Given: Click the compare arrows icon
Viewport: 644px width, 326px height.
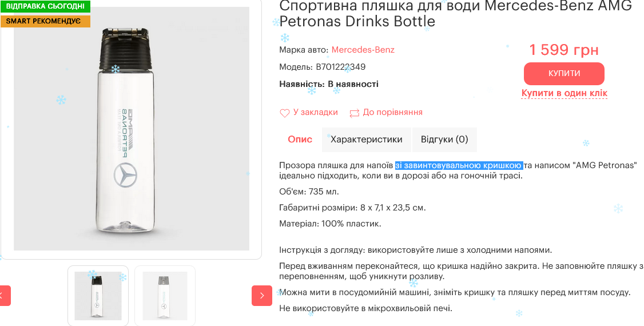Looking at the screenshot, I should pos(355,113).
